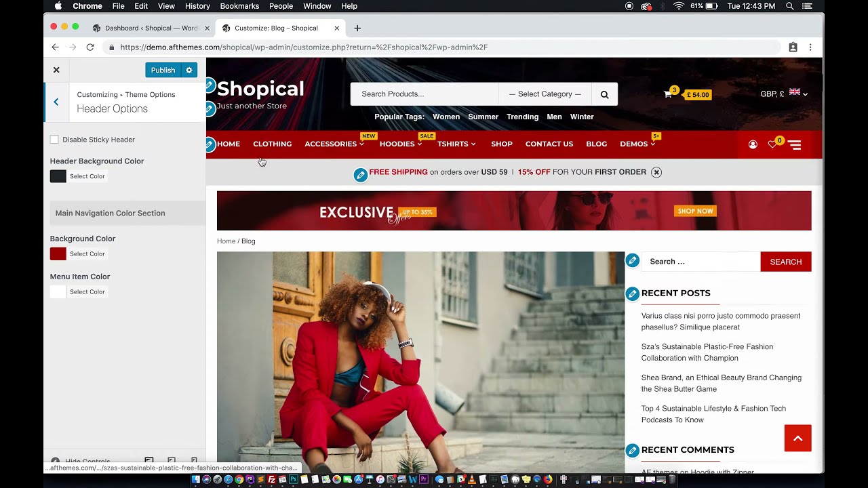The image size is (868, 488).
Task: Go back from Header Options panel
Action: [56, 102]
